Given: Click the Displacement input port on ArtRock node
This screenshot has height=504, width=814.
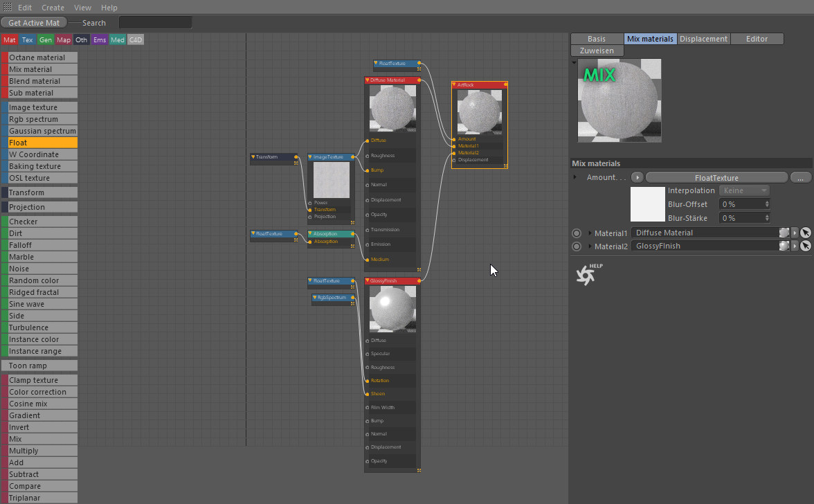Looking at the screenshot, I should pos(454,160).
